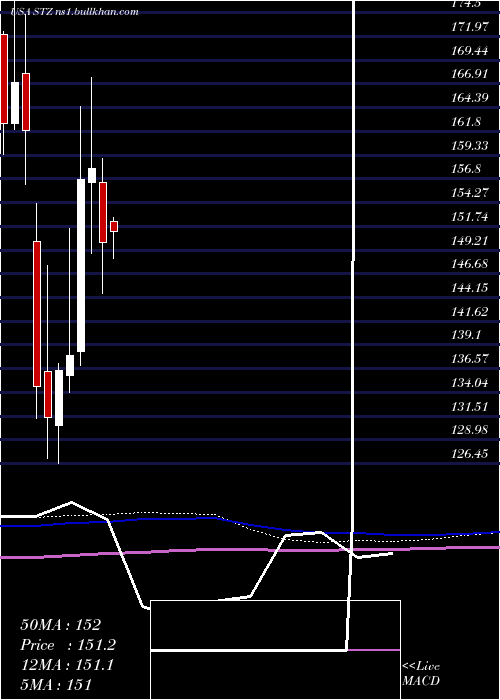The image size is (500, 700).
Task: Click the 128.98 price axis label
Action: [470, 431]
